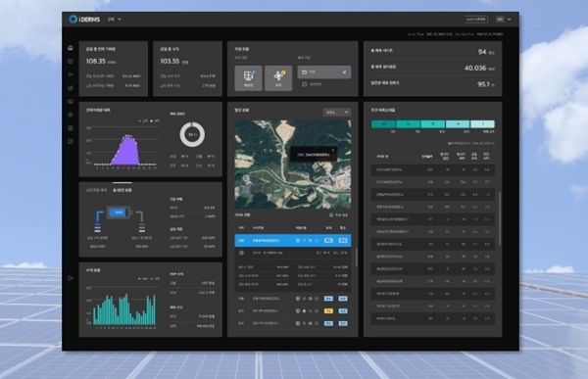Select the darkest teal forecast error swatch
Image resolution: width=588 pixels, height=379 pixels.
point(383,124)
